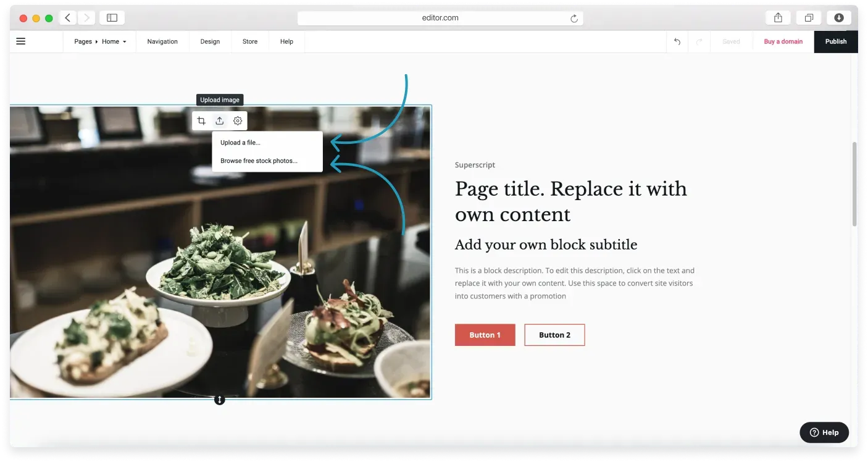Viewport: 868px width, 462px height.
Task: Open the Help menu in top bar
Action: 286,41
